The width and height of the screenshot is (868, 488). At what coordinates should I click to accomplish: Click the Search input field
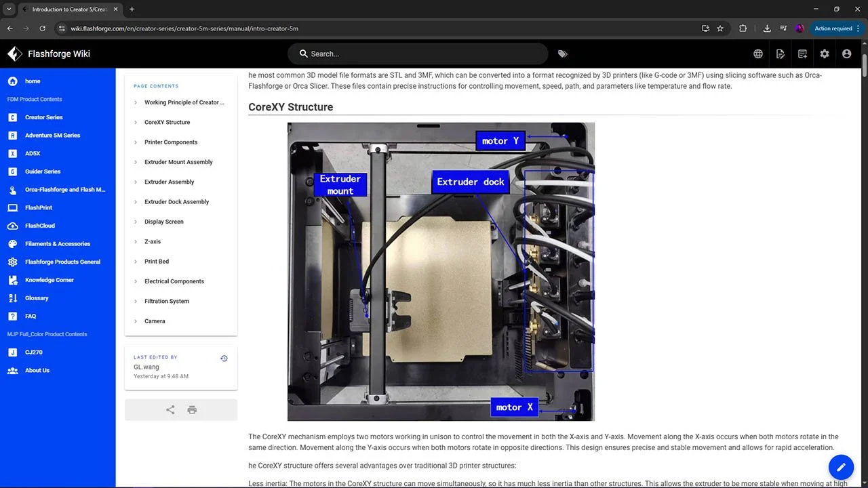(418, 54)
